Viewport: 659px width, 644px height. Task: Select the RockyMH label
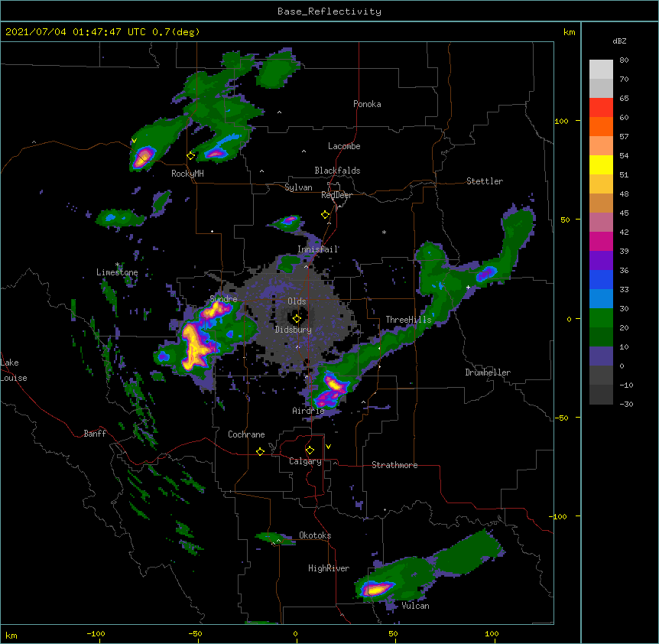(x=187, y=174)
